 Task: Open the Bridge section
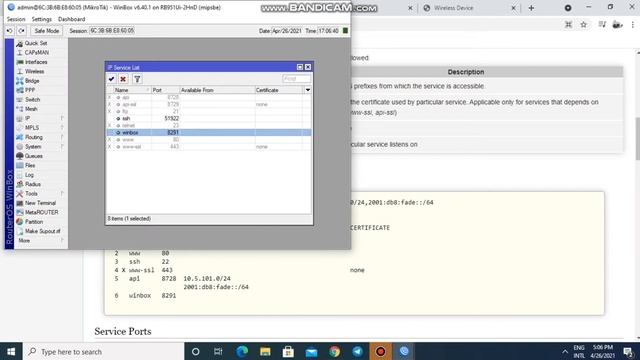(32, 81)
